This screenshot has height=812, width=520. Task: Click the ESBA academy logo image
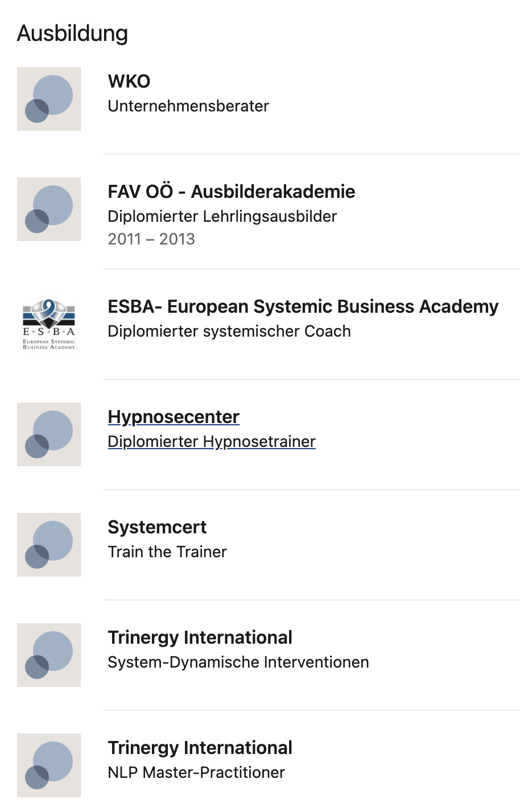[x=49, y=324]
